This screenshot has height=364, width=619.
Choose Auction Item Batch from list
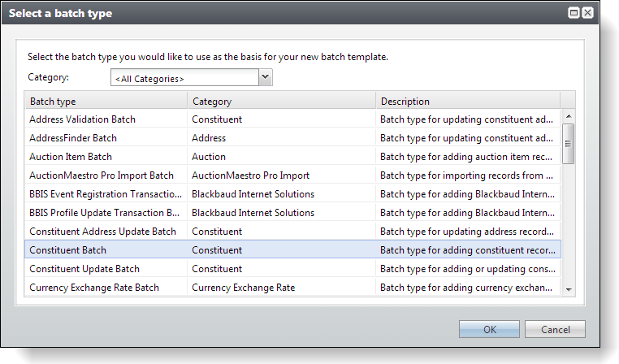pos(292,156)
